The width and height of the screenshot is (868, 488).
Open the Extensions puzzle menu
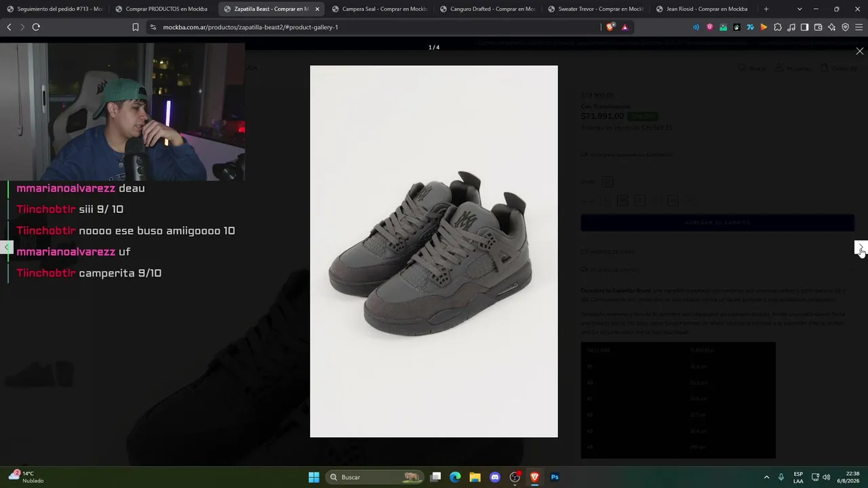tap(777, 27)
